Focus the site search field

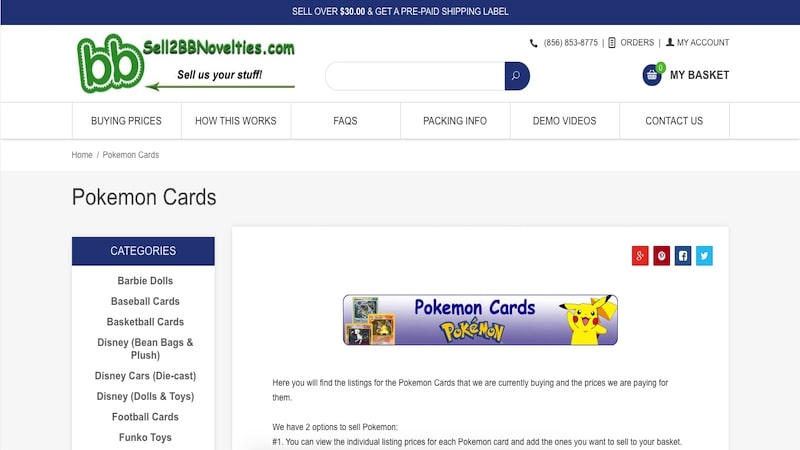point(415,76)
